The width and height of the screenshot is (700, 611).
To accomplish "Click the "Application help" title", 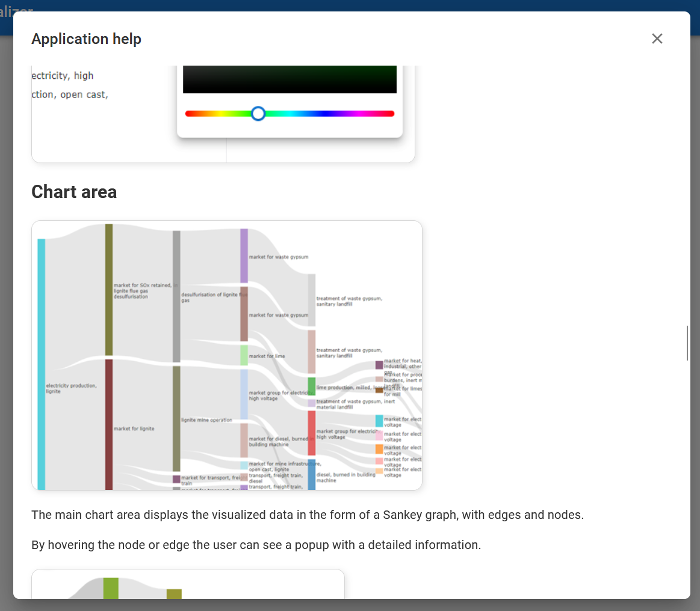I will tap(86, 39).
